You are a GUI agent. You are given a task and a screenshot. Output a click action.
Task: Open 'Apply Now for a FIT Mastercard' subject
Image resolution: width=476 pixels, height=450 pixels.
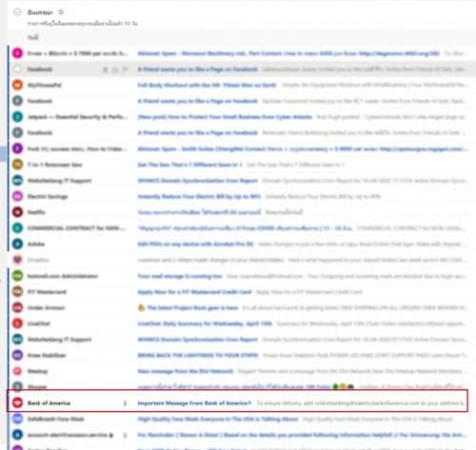[x=194, y=292]
